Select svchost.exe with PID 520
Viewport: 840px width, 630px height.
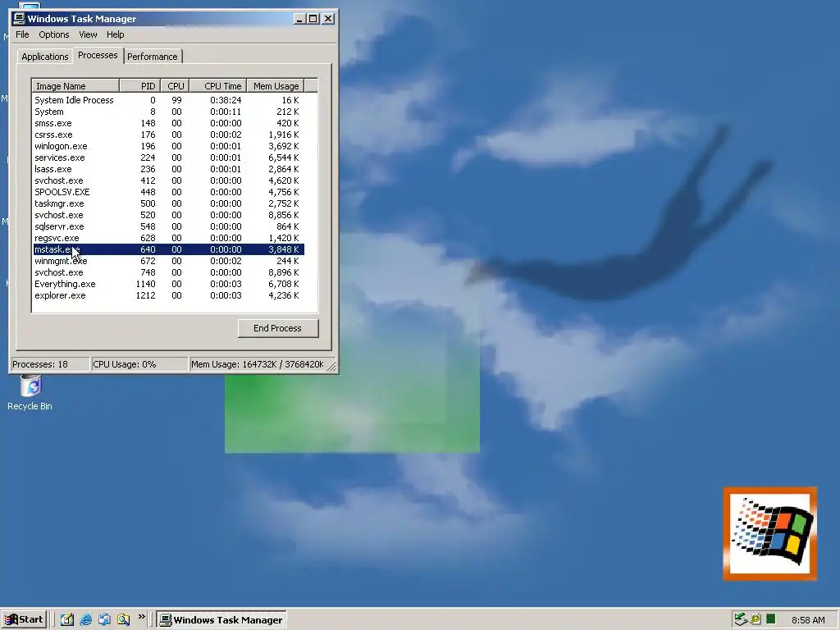click(168, 216)
